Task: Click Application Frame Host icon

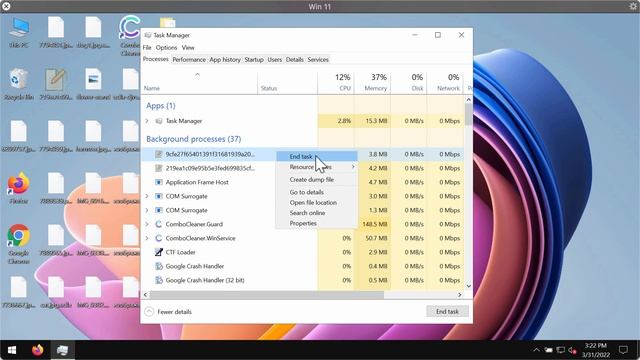Action: (x=159, y=182)
